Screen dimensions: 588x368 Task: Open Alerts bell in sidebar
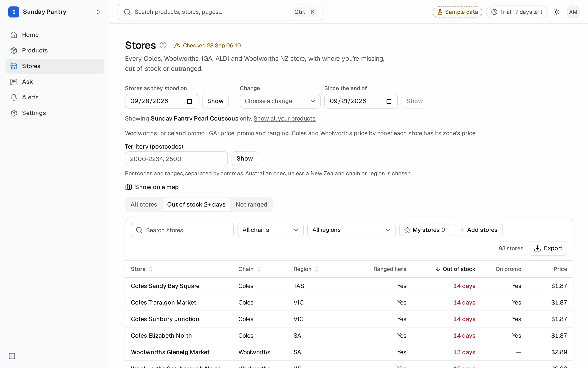coord(55,97)
